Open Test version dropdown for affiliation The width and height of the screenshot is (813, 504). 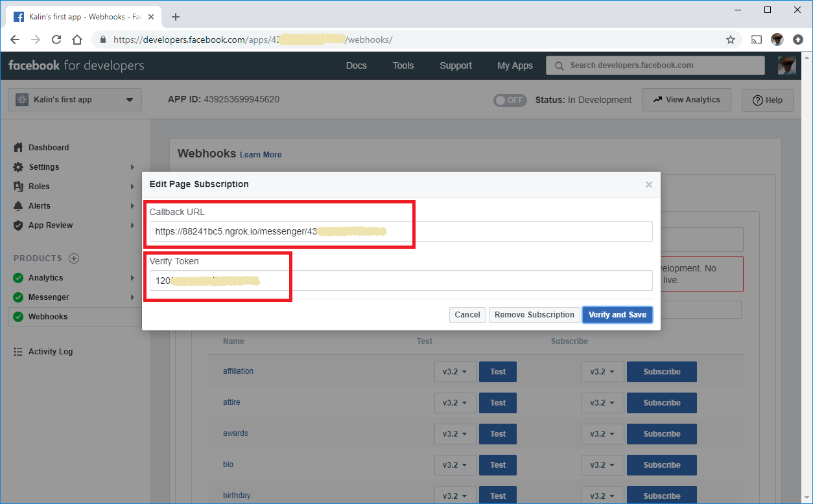455,372
